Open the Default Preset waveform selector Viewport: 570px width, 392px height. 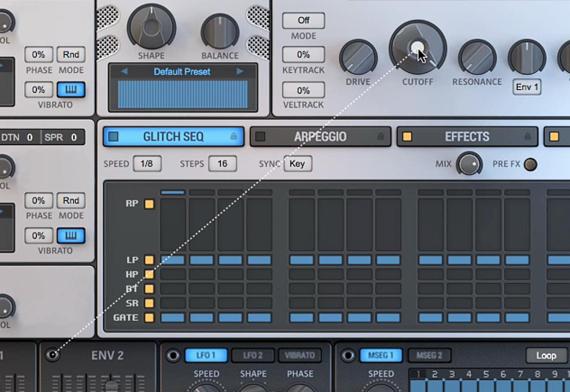tap(182, 72)
